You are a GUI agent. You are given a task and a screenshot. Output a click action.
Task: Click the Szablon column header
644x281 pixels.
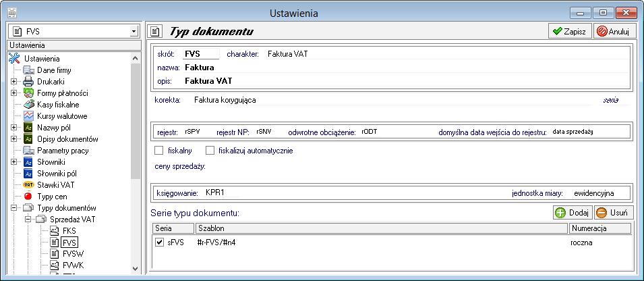[382, 228]
